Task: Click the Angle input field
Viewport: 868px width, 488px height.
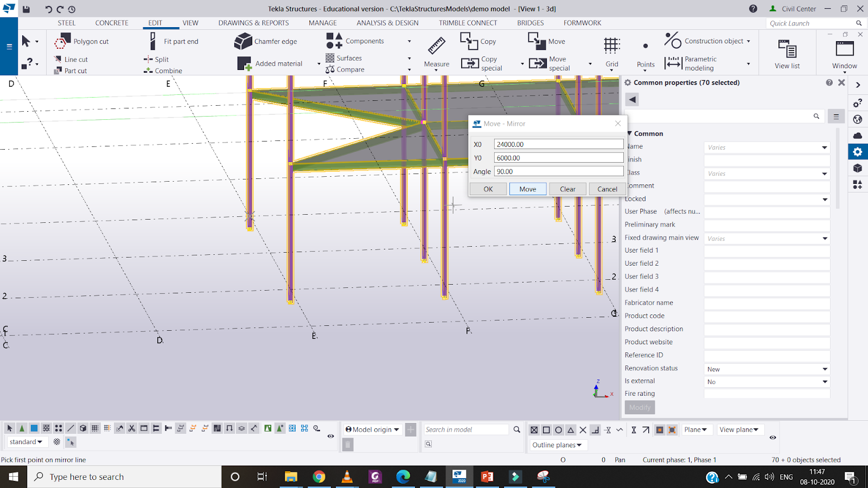Action: [558, 171]
